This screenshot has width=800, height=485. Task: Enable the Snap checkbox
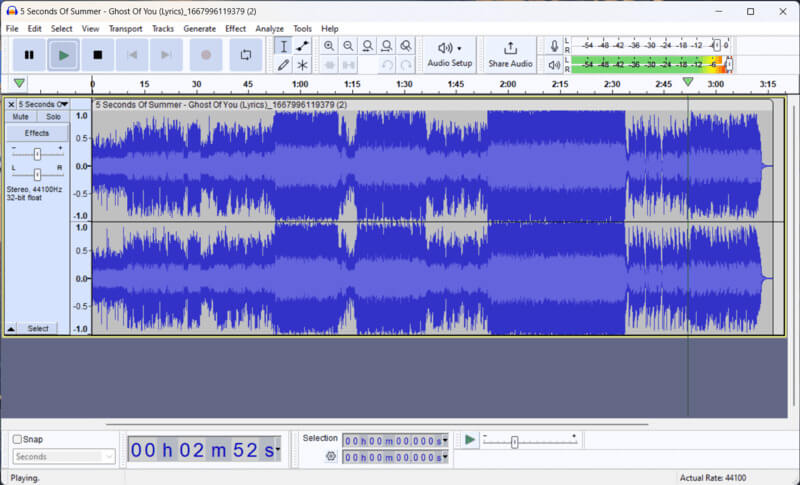18,439
